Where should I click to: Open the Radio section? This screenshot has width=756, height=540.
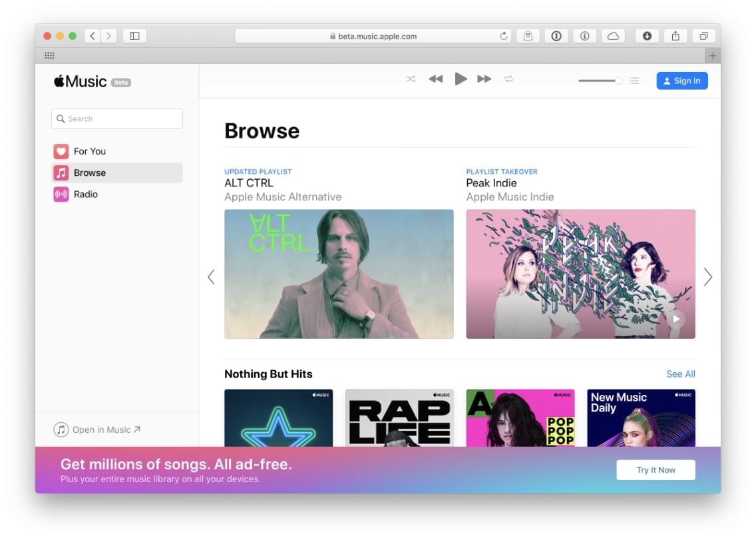pos(116,194)
